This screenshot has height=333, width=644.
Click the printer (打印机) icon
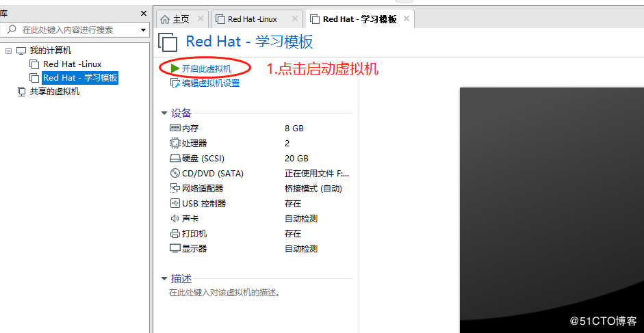(175, 234)
